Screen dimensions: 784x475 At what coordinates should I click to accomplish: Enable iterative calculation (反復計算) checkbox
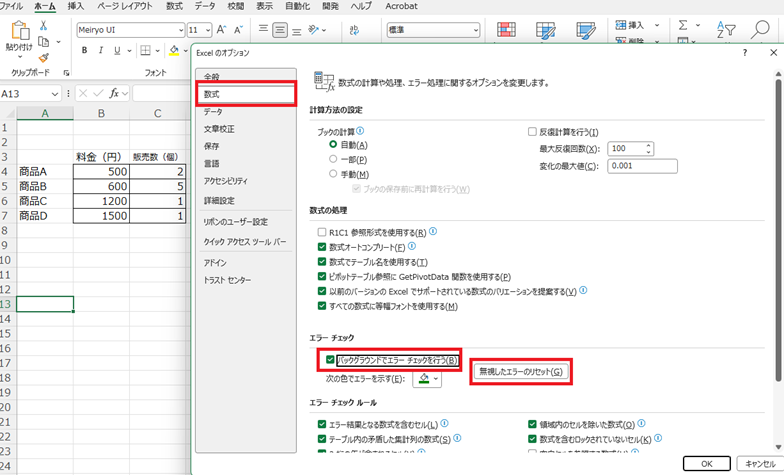click(x=532, y=132)
